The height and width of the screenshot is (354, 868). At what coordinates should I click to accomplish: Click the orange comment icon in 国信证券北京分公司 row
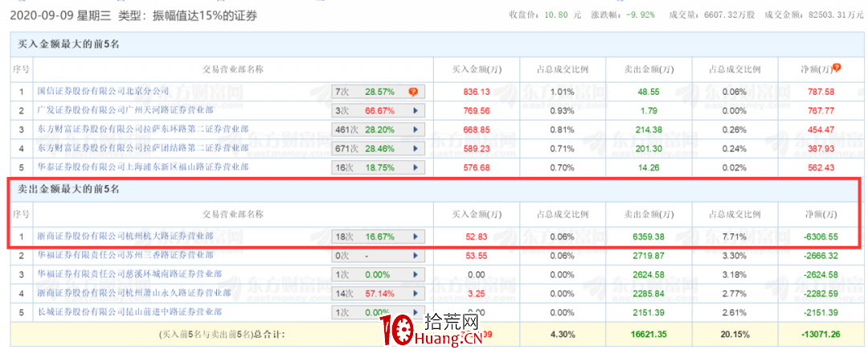tap(413, 92)
